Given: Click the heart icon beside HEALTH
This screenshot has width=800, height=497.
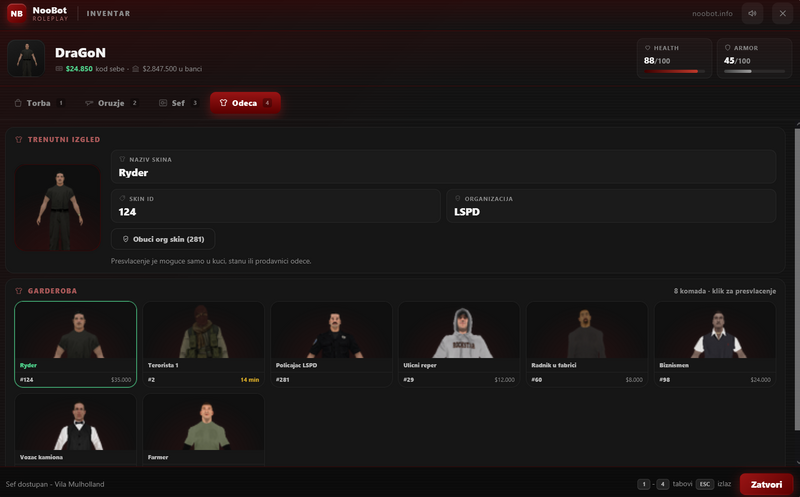Looking at the screenshot, I should 647,48.
